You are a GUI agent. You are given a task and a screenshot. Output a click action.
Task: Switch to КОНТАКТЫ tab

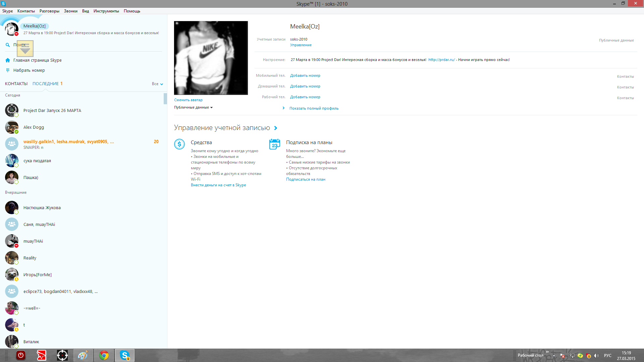pos(16,84)
